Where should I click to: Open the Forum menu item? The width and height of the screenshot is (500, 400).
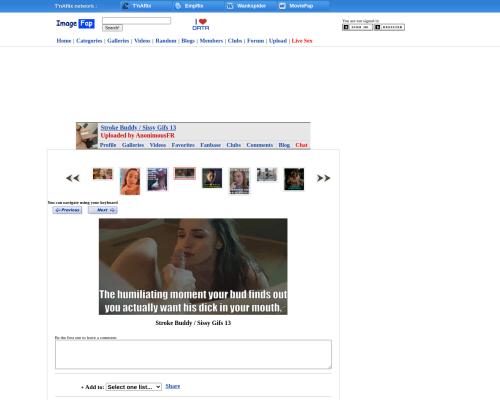(255, 41)
